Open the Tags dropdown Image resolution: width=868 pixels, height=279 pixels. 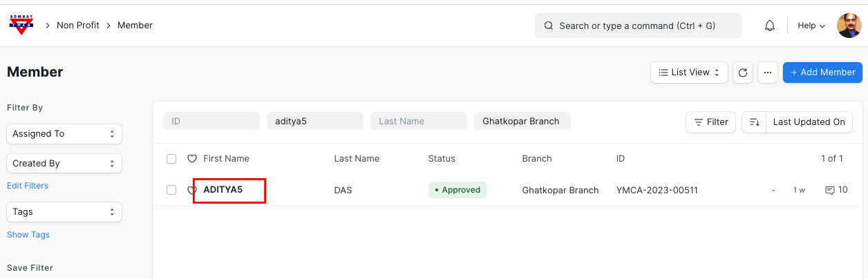tap(64, 212)
